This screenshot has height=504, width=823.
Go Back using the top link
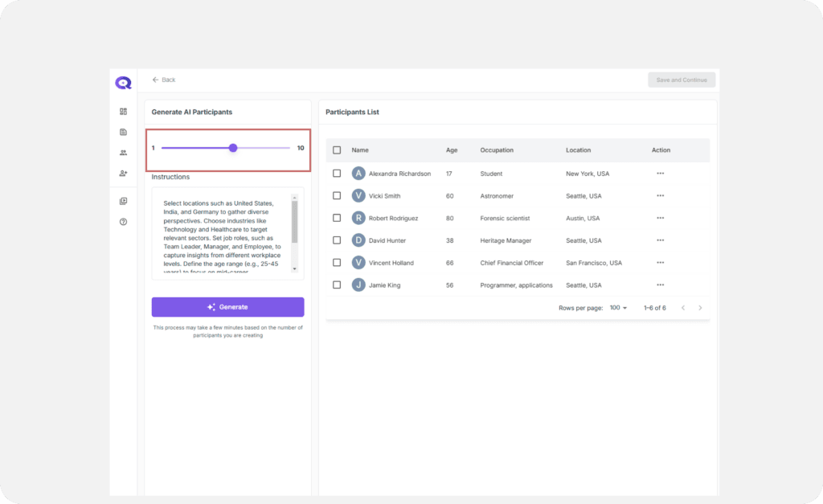pos(164,80)
